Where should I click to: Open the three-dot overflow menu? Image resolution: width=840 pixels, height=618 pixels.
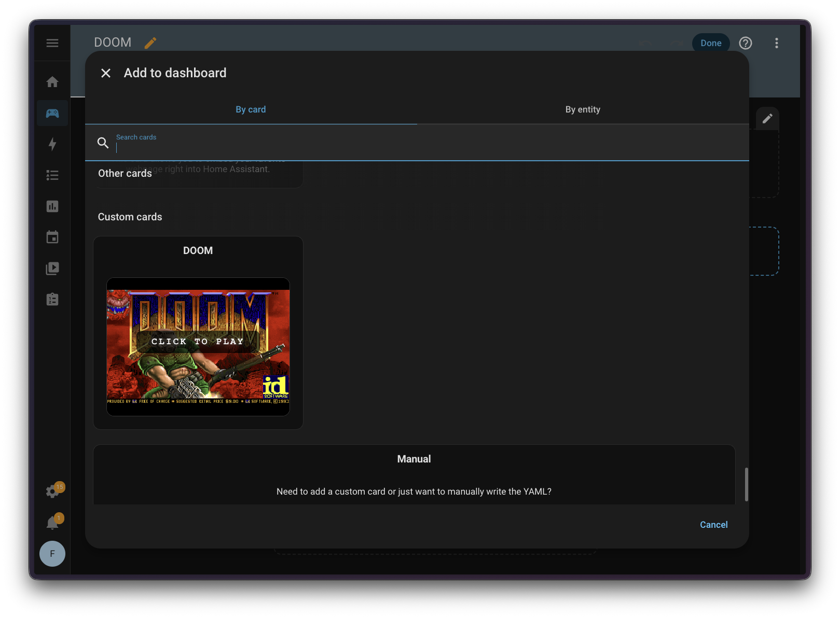point(777,43)
